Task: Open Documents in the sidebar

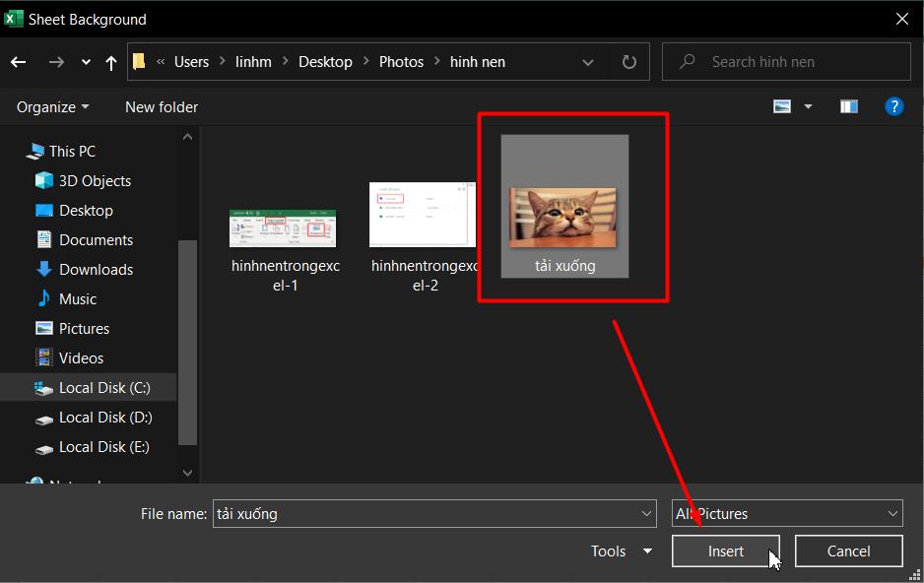Action: (x=96, y=239)
